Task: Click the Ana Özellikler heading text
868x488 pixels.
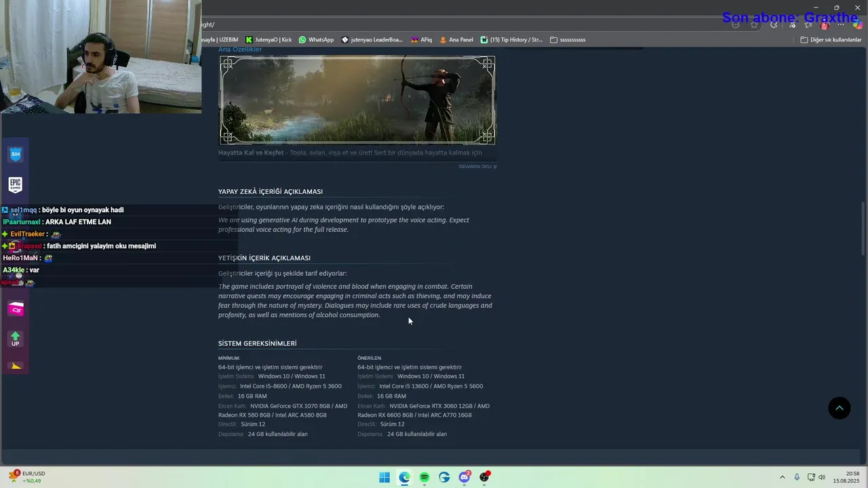Action: 240,49
